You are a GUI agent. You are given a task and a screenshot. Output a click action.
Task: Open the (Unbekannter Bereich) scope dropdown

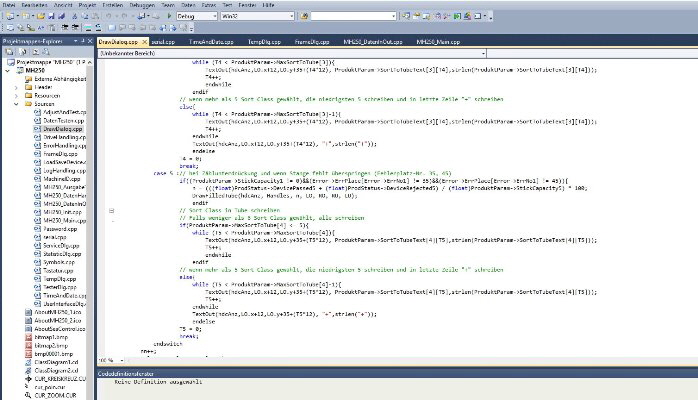pyautogui.click(x=483, y=53)
